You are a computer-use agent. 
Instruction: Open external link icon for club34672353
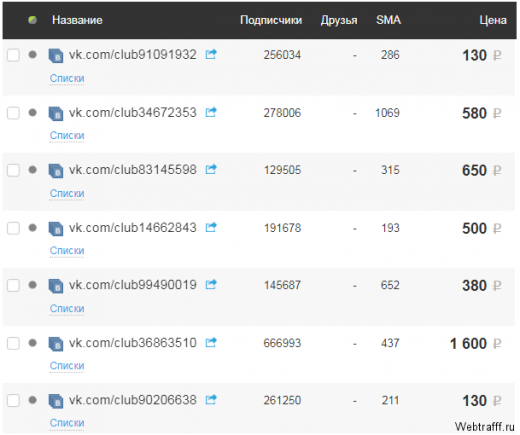(x=211, y=112)
